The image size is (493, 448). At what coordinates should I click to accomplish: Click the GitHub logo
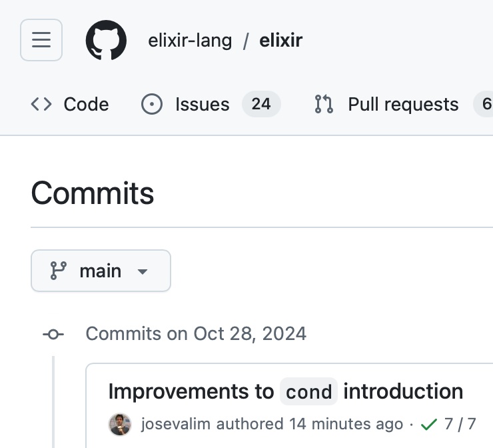(x=106, y=40)
